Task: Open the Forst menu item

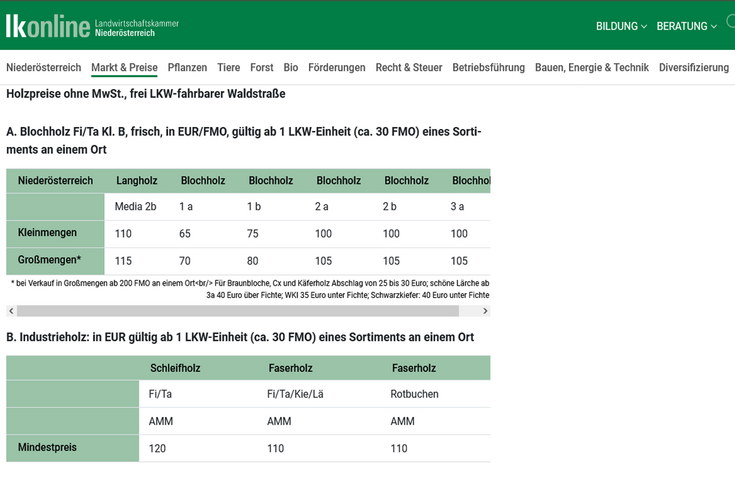Action: pyautogui.click(x=262, y=67)
